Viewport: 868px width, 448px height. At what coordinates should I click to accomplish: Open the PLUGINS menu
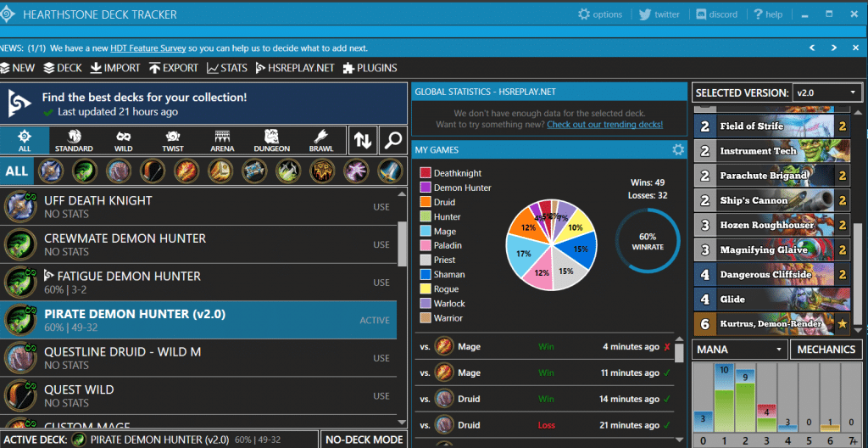click(x=370, y=68)
